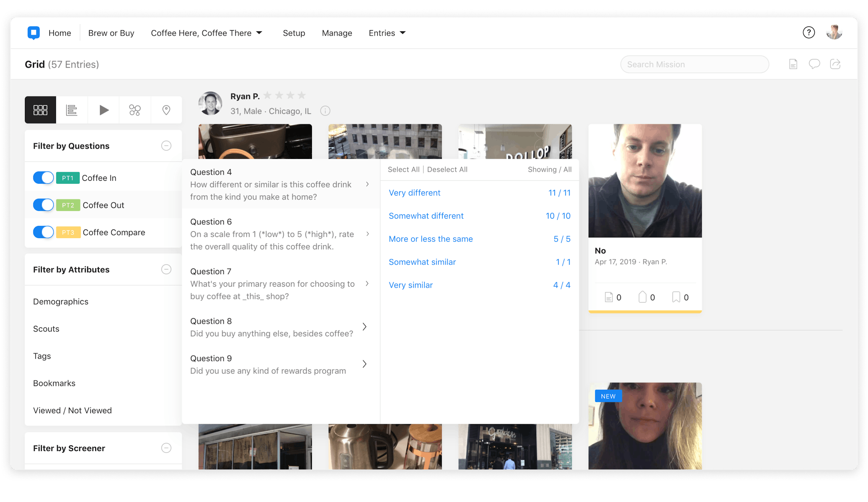Switch to the map pin view

(166, 110)
